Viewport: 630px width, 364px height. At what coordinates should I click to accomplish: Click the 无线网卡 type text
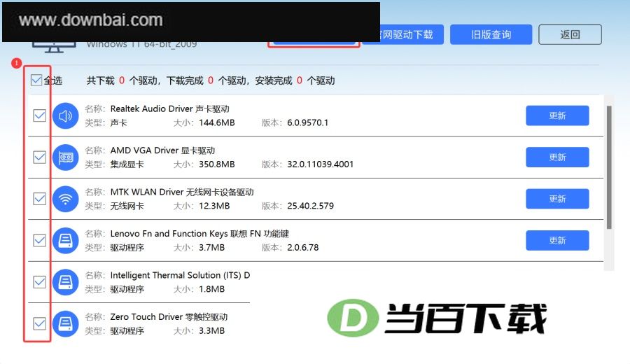pos(127,206)
